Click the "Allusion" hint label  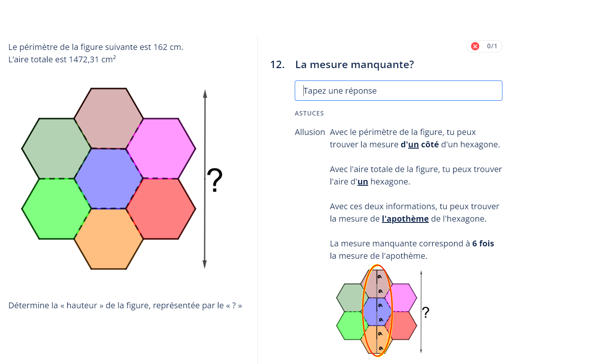(310, 132)
